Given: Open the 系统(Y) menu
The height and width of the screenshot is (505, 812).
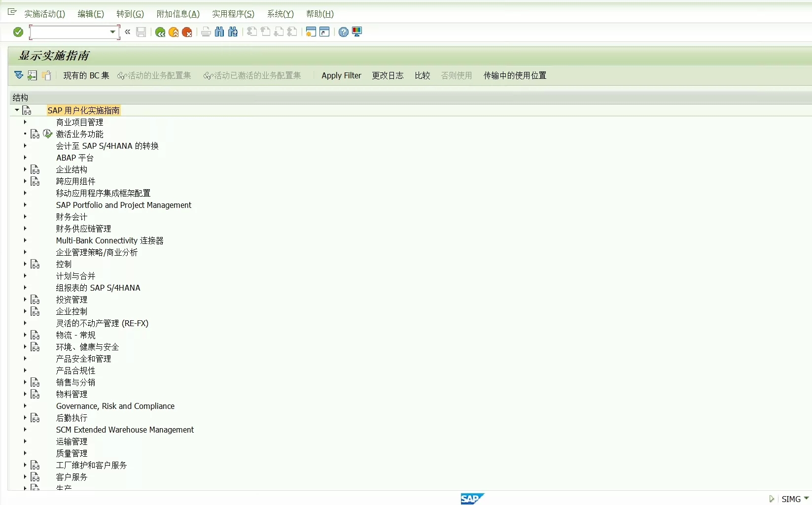Looking at the screenshot, I should click(x=280, y=14).
